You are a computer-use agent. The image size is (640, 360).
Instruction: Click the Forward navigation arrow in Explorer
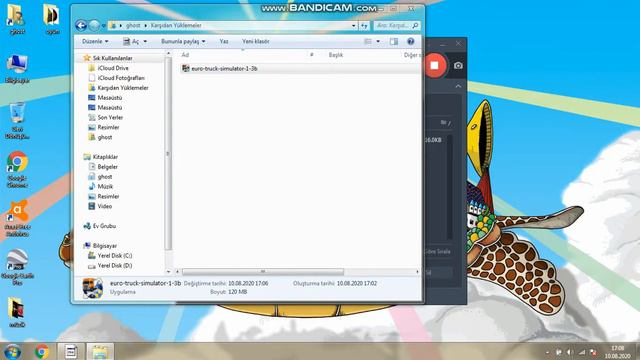[x=94, y=26]
